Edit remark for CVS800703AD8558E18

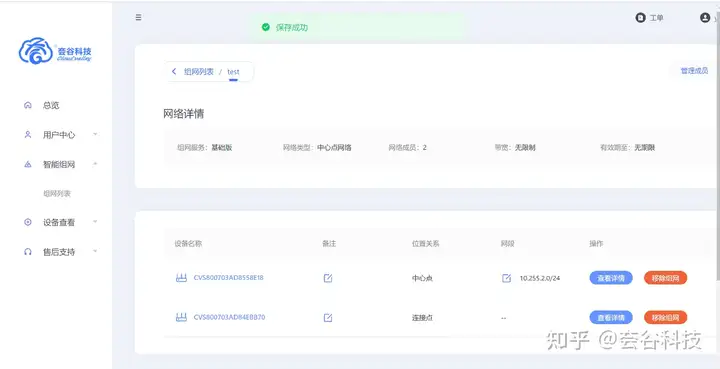click(x=328, y=278)
